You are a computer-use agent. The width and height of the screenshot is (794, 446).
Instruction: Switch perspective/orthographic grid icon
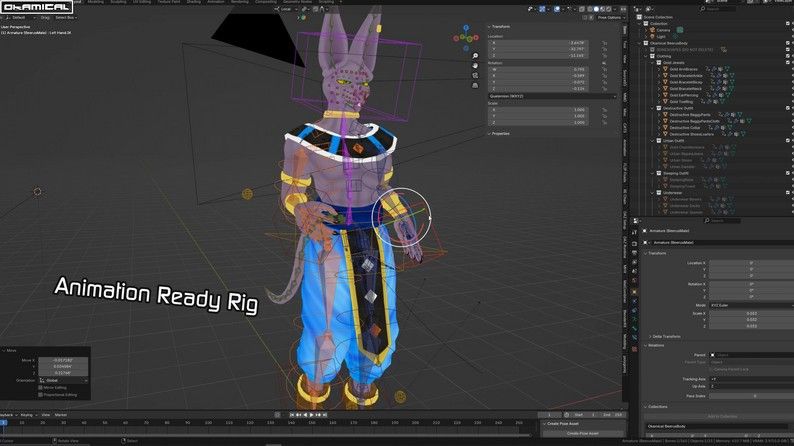pyautogui.click(x=475, y=85)
